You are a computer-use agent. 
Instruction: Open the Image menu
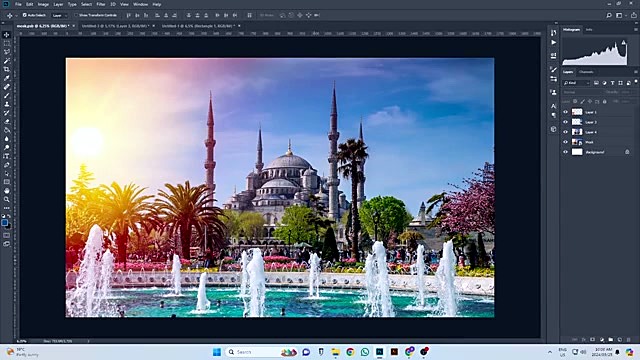click(x=43, y=4)
